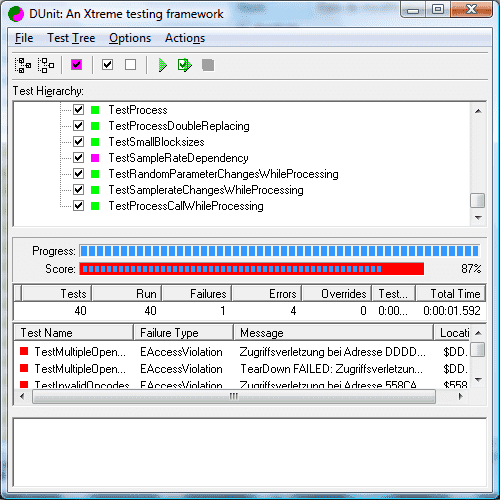Image resolution: width=500 pixels, height=500 pixels.
Task: Uncheck TestRandomParameterChangesWhileProcessing checkbox
Action: tap(78, 174)
